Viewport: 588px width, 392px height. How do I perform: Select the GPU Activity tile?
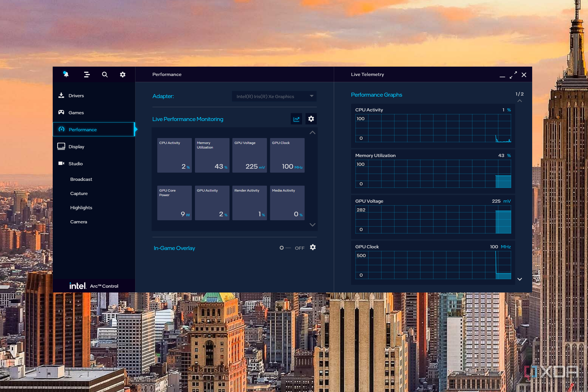pyautogui.click(x=212, y=203)
